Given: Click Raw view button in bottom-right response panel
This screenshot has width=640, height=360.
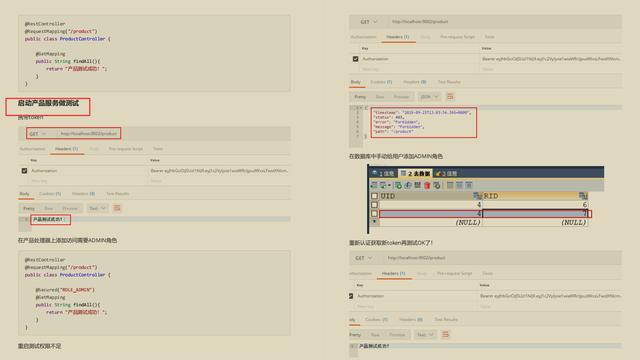Looking at the screenshot, I should 375,335.
